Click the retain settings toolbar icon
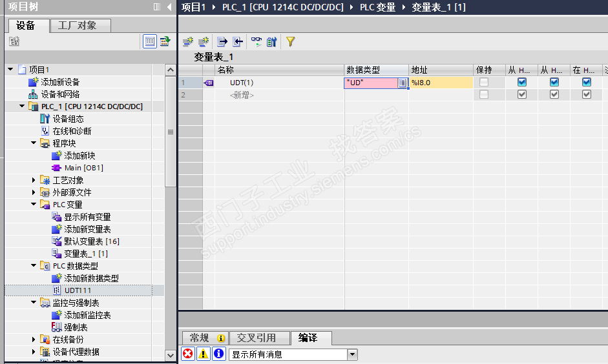Screen dimensions: 608x364 click(272, 41)
